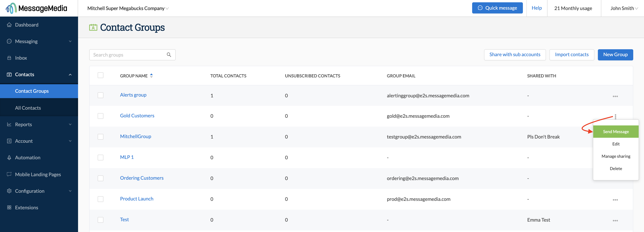Open the Test group row options menu
The width and height of the screenshot is (644, 232).
(615, 221)
